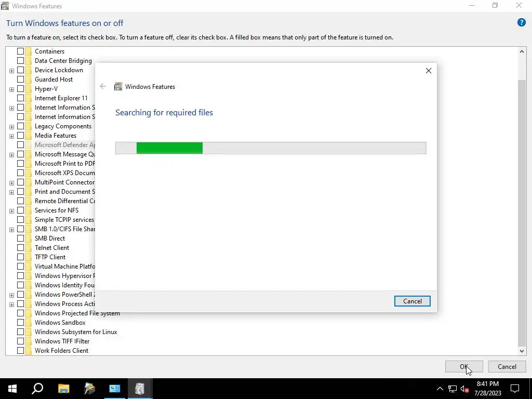Click the TFTP Client folder icon
The height and width of the screenshot is (399, 532).
[28, 257]
